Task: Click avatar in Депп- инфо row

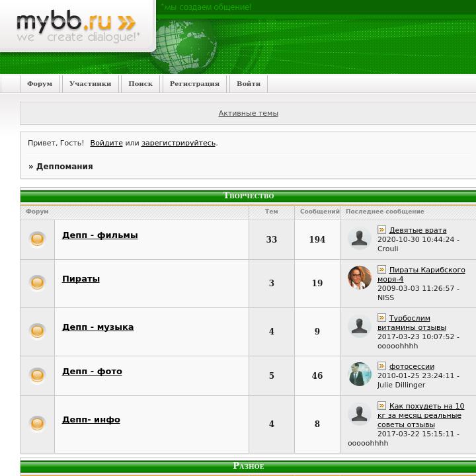Action: click(360, 414)
